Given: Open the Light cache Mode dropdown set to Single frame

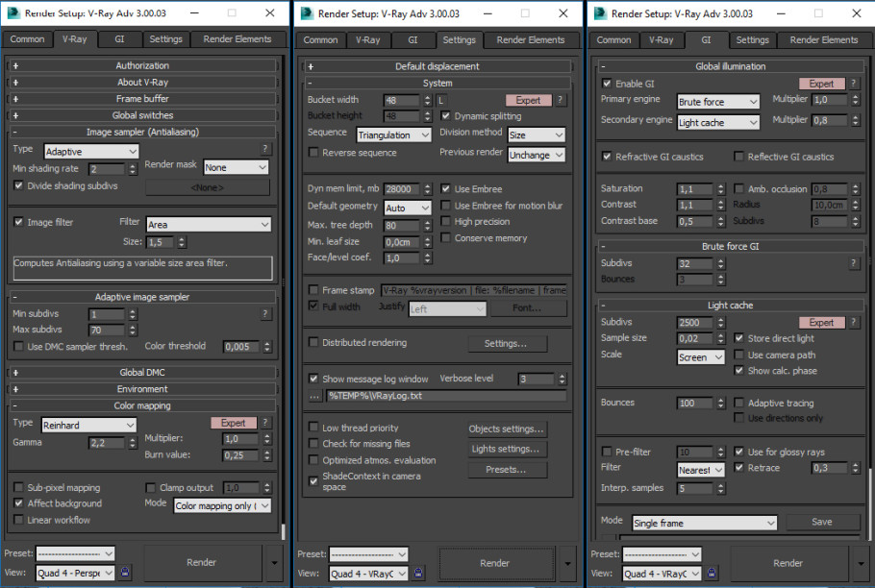Looking at the screenshot, I should point(704,523).
